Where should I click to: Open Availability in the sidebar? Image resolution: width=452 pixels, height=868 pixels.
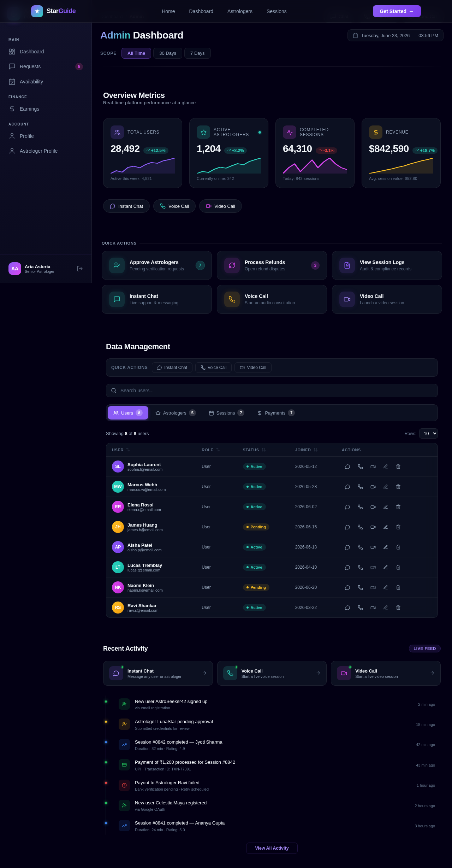pyautogui.click(x=46, y=82)
